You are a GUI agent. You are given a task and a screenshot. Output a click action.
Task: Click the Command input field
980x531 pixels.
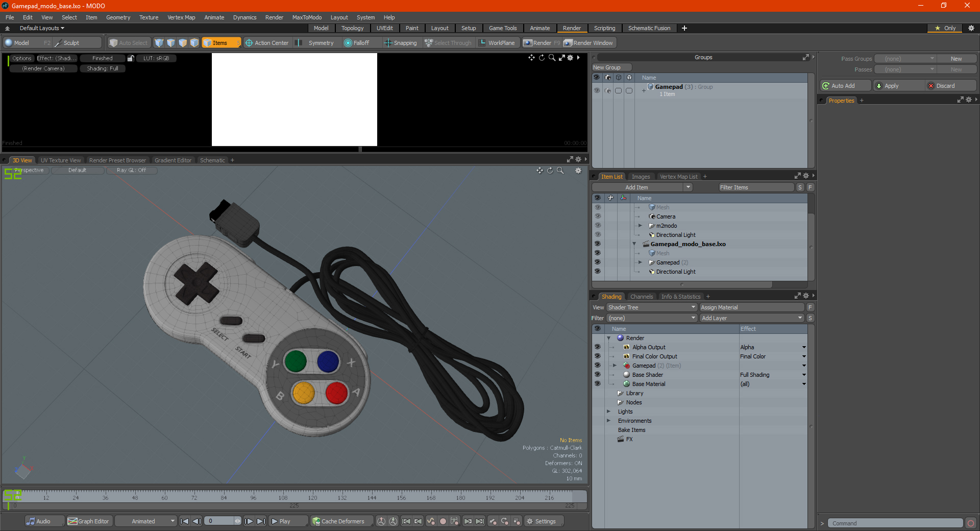895,523
